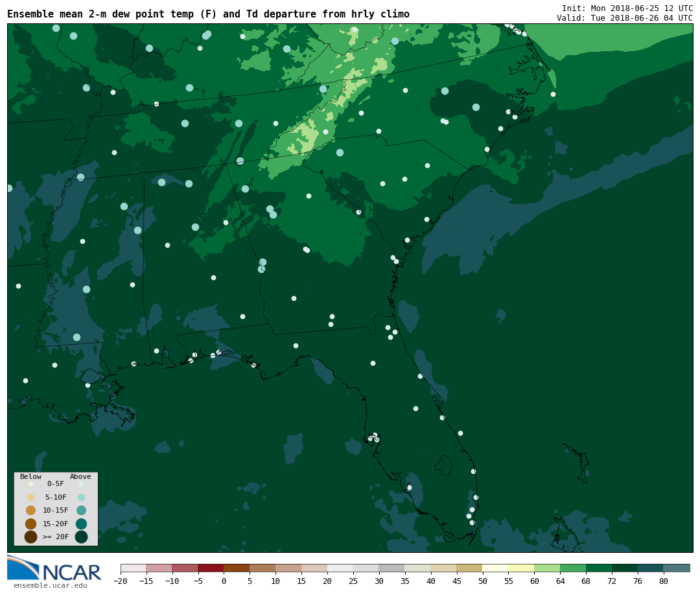Image resolution: width=700 pixels, height=593 pixels.
Task: Click the darkest green swatch between 72 and 76
Action: coord(625,568)
